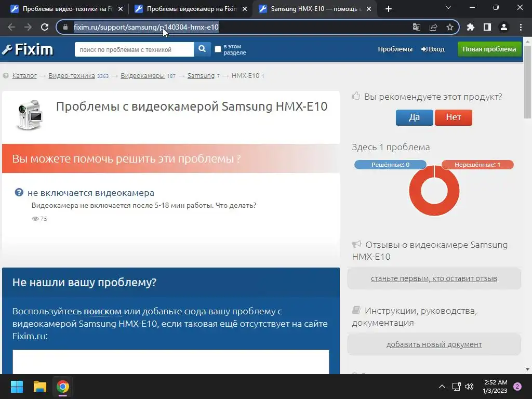Click the magnifier search button
Screen dimensions: 532x399
(202, 49)
